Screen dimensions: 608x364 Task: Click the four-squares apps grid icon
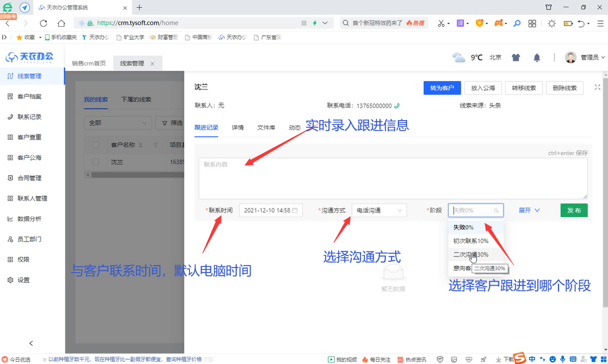[532, 23]
